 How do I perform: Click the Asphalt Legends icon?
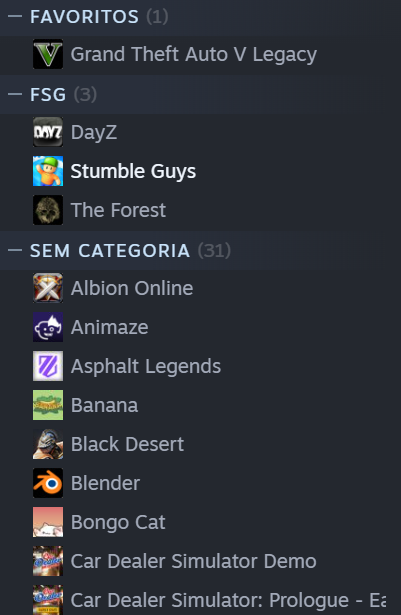(x=48, y=366)
